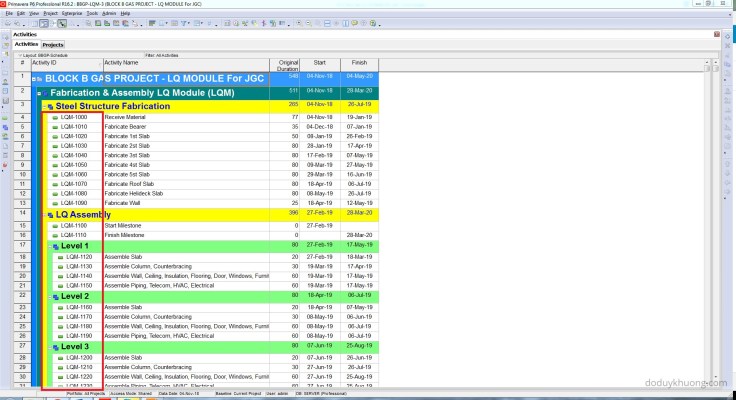Screen dimensions: 736x400
Task: Click the red icon in left sidebar
Action: click(5, 165)
